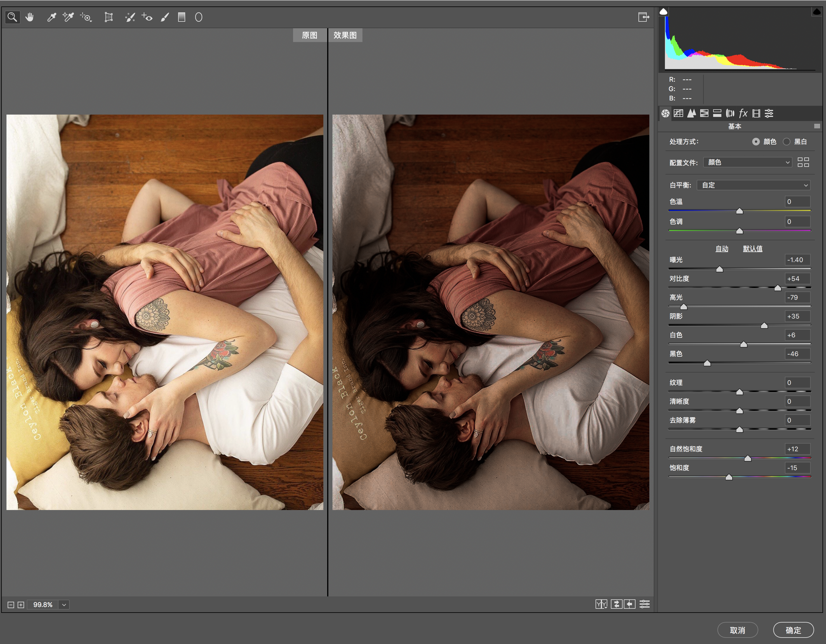Select the 黑白 processing radio button
The width and height of the screenshot is (826, 644).
point(787,142)
